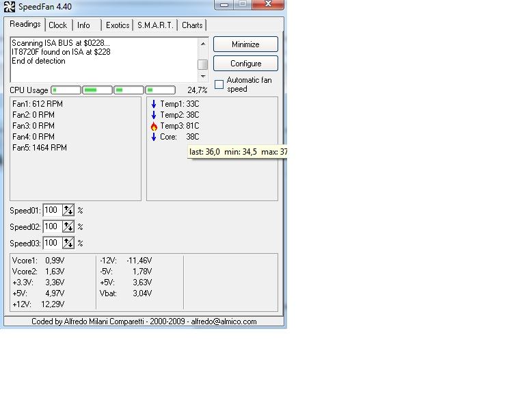525x420 pixels.
Task: Close the SpeedFan window
Action: (x=268, y=4)
